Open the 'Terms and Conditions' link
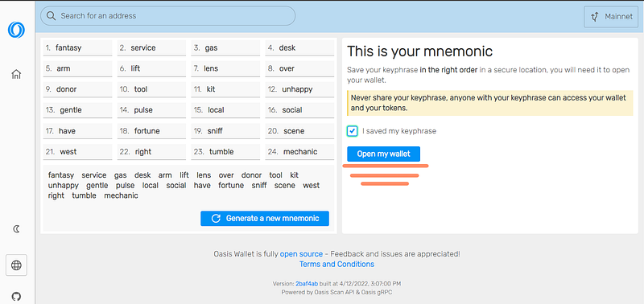 click(336, 265)
